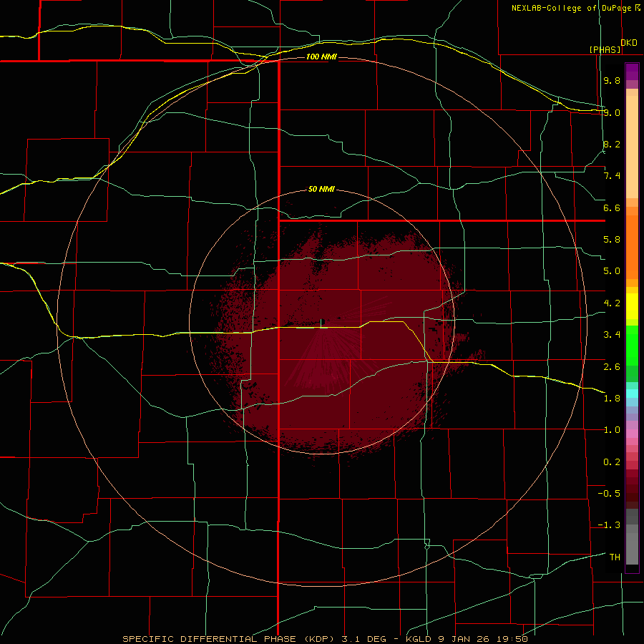Screen dimensions: 644x644
Task: Click the 3.4 value on the color scale
Action: tap(612, 334)
